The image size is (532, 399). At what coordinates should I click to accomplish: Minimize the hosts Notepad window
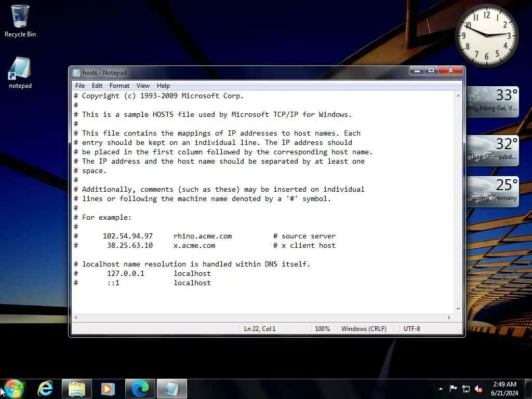pos(417,71)
